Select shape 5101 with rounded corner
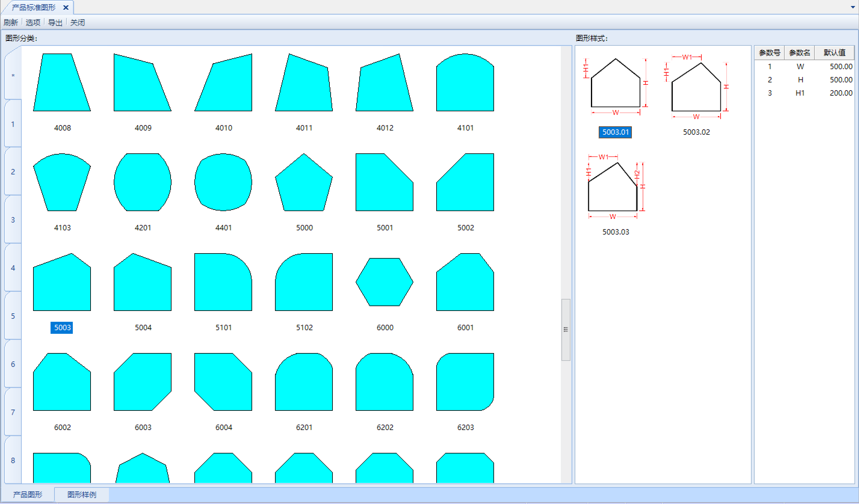 point(223,282)
